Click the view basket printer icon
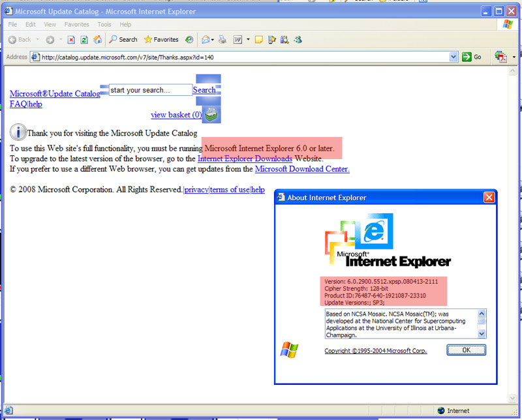The height and width of the screenshot is (420, 522). (211, 115)
